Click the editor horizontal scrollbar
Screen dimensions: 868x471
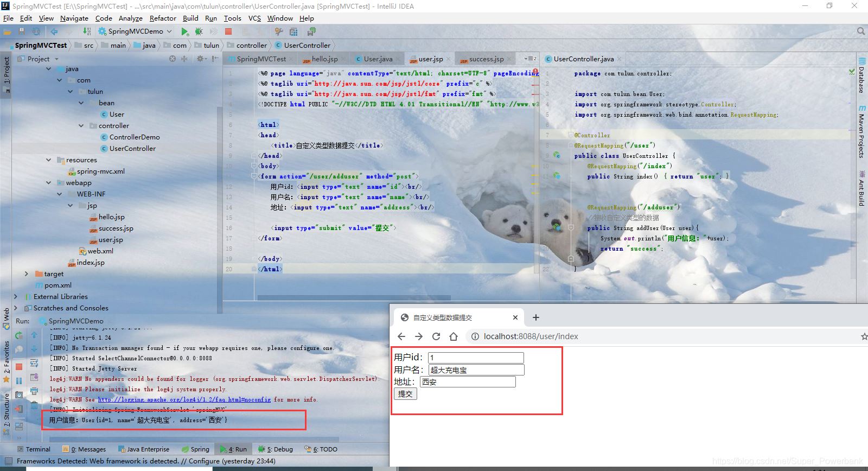pyautogui.click(x=354, y=297)
